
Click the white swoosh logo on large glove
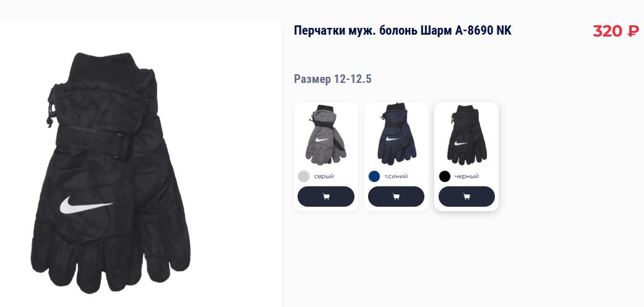click(x=85, y=205)
